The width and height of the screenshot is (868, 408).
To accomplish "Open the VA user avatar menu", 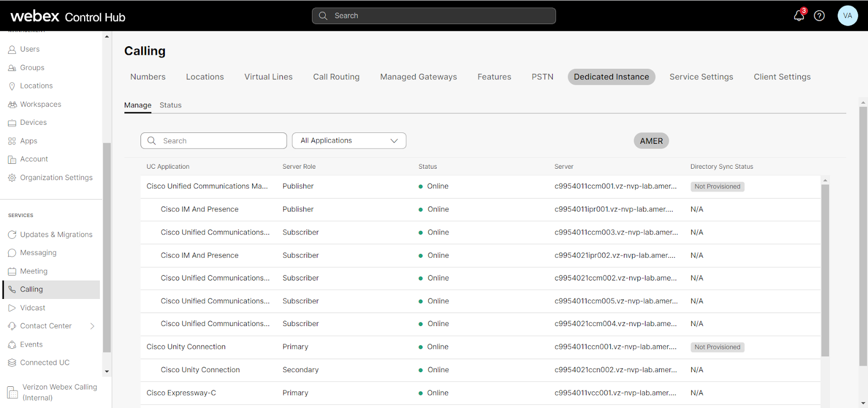I will 847,16.
